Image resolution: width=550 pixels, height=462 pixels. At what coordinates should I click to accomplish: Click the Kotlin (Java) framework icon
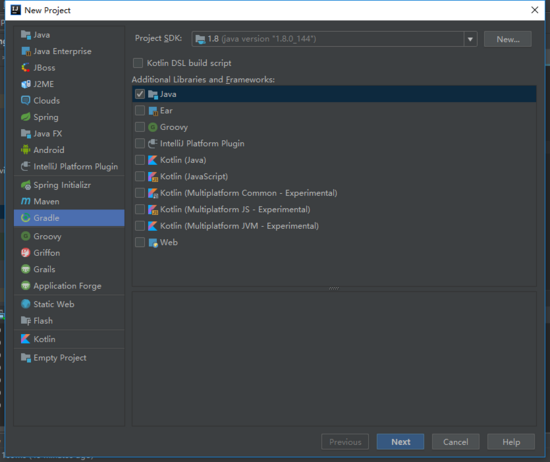[x=153, y=160]
